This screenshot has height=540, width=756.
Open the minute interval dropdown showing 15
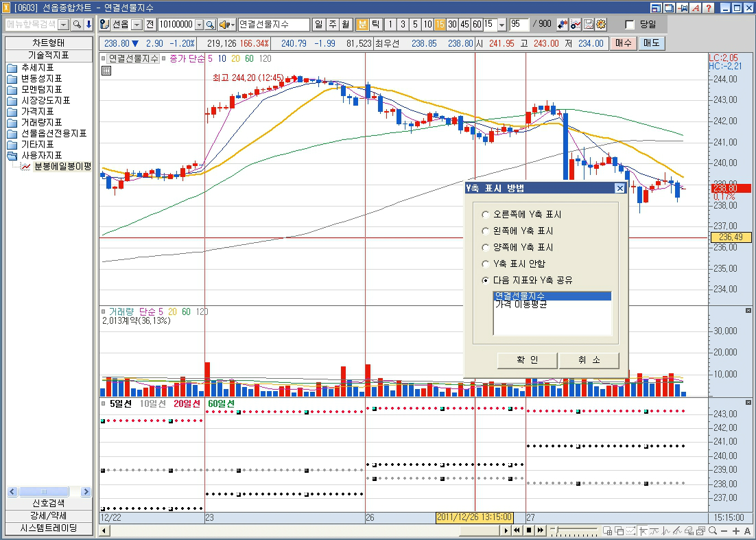pos(501,25)
